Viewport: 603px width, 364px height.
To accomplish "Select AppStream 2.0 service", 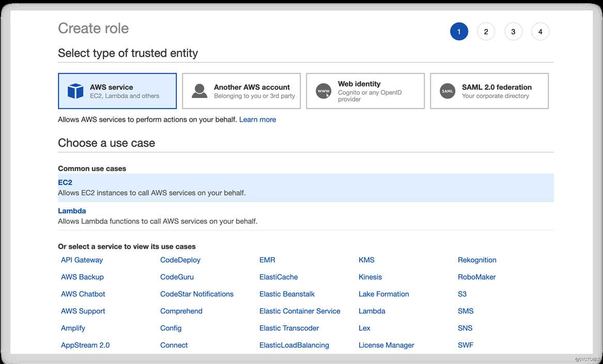I will (85, 345).
